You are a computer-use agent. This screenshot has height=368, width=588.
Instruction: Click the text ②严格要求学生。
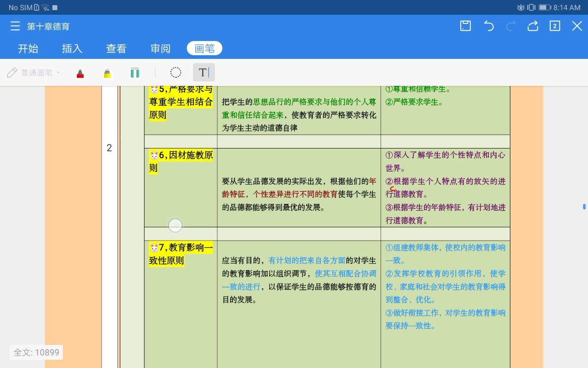tap(415, 102)
